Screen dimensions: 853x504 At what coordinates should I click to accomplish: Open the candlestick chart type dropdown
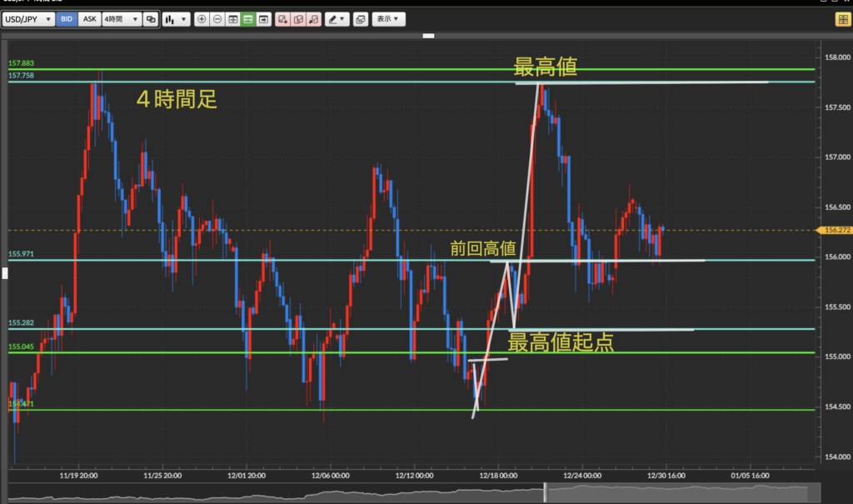coord(176,19)
